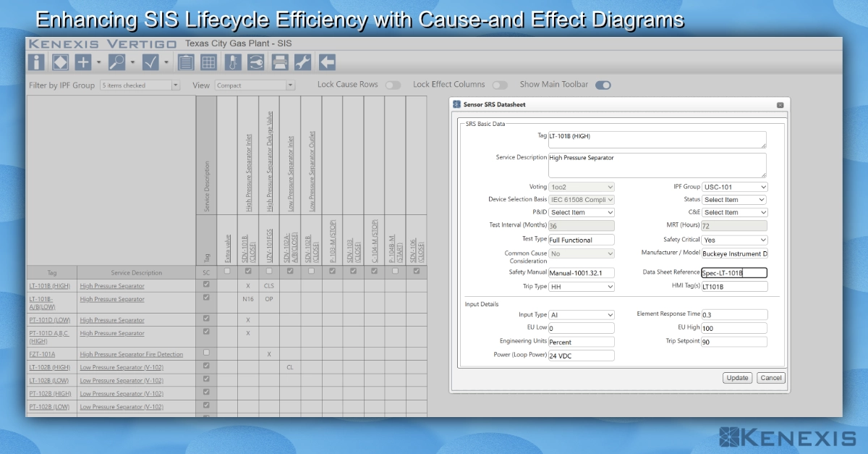Open the clipboard report icon
868x454 pixels.
(x=186, y=62)
